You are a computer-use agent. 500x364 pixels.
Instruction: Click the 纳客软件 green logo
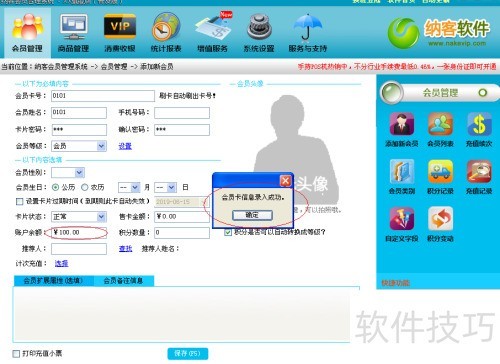tap(403, 33)
